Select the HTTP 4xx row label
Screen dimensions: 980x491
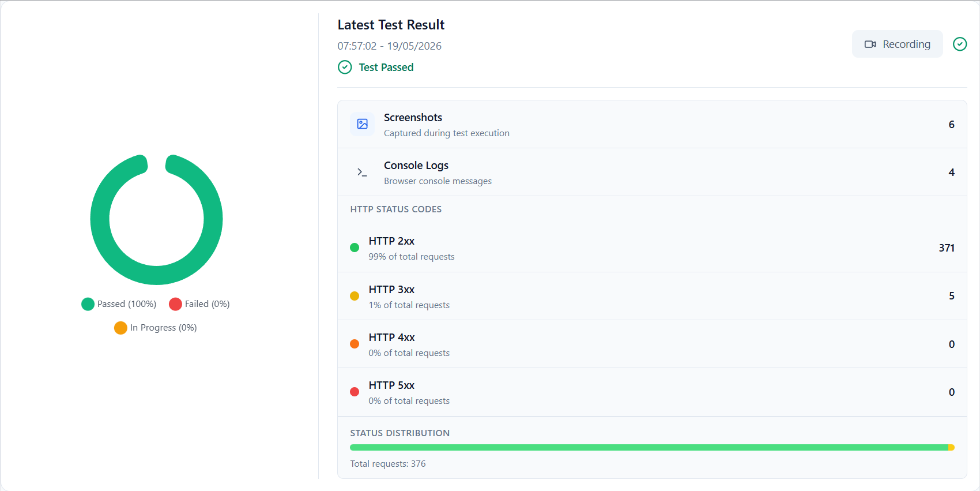coord(391,338)
